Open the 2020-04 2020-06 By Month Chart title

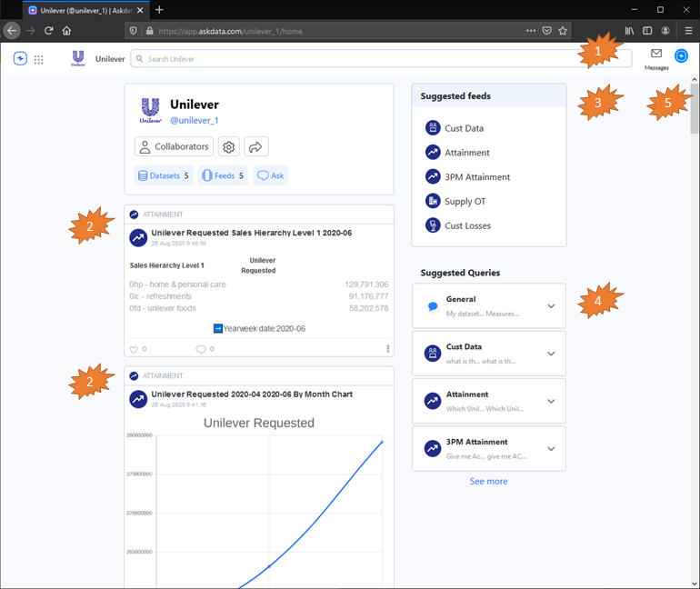(x=252, y=394)
